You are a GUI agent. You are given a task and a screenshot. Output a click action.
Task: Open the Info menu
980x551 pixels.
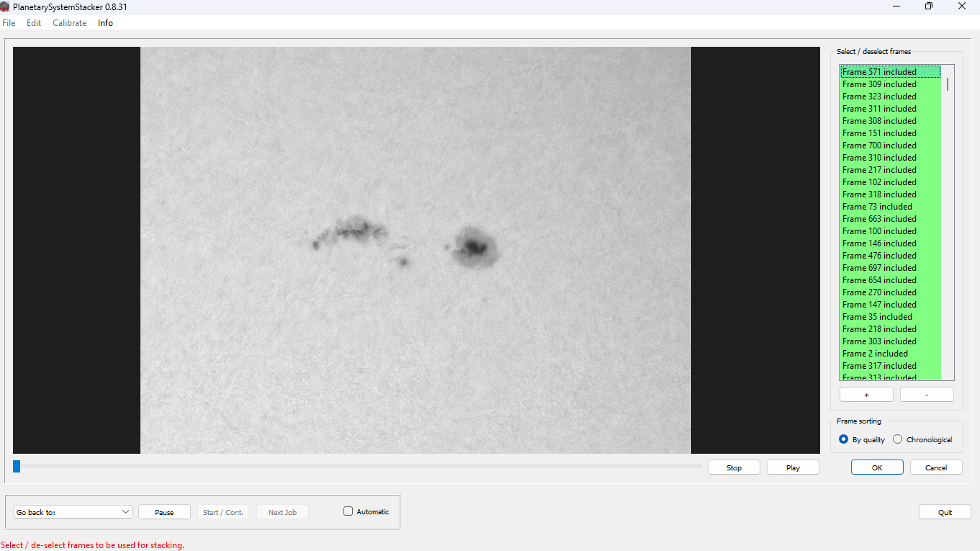tap(105, 23)
